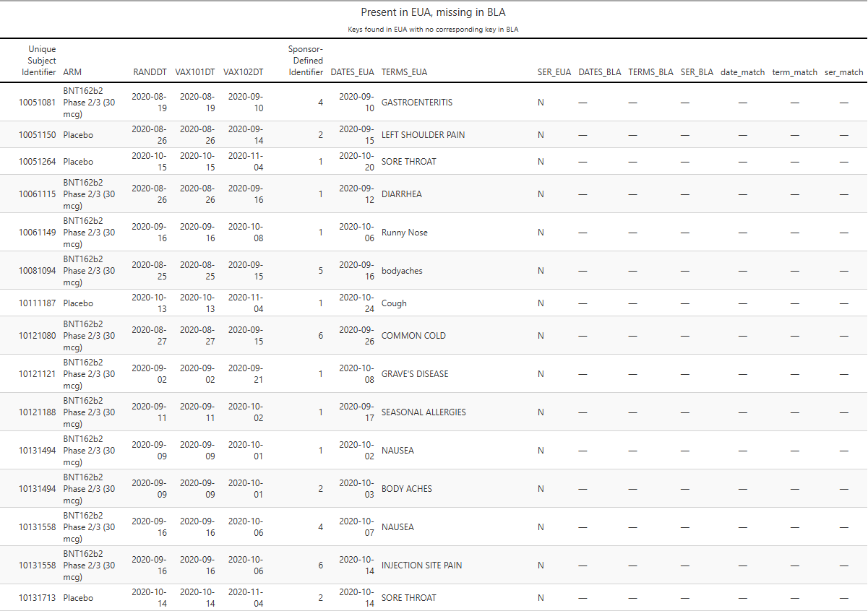This screenshot has width=868, height=611.
Task: Click DATES_EUA 2020-10-24 in the Cough row
Action: [357, 303]
